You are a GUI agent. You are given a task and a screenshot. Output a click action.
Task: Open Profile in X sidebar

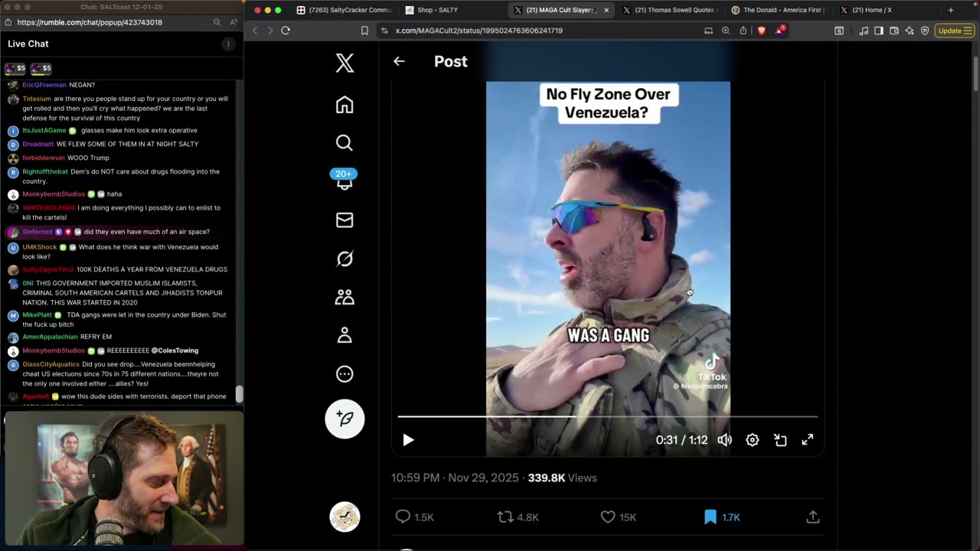tap(345, 335)
